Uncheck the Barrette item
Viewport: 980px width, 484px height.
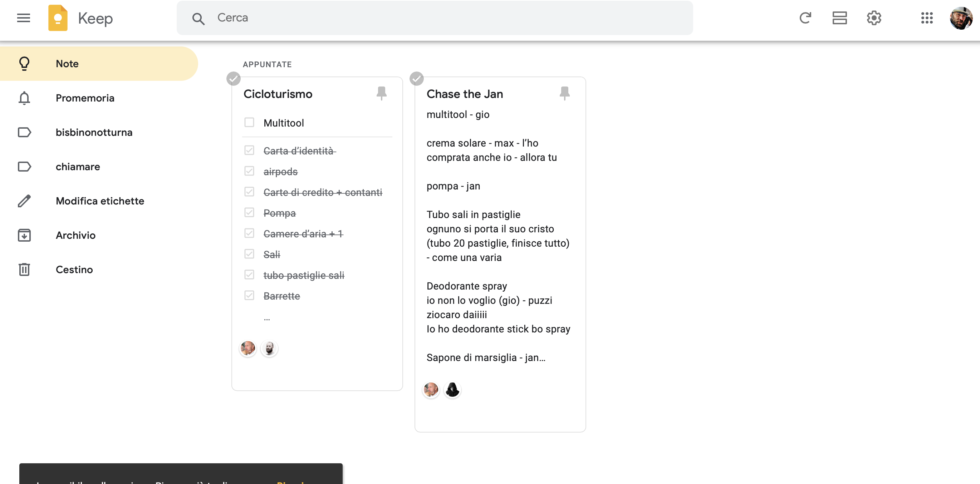click(249, 295)
